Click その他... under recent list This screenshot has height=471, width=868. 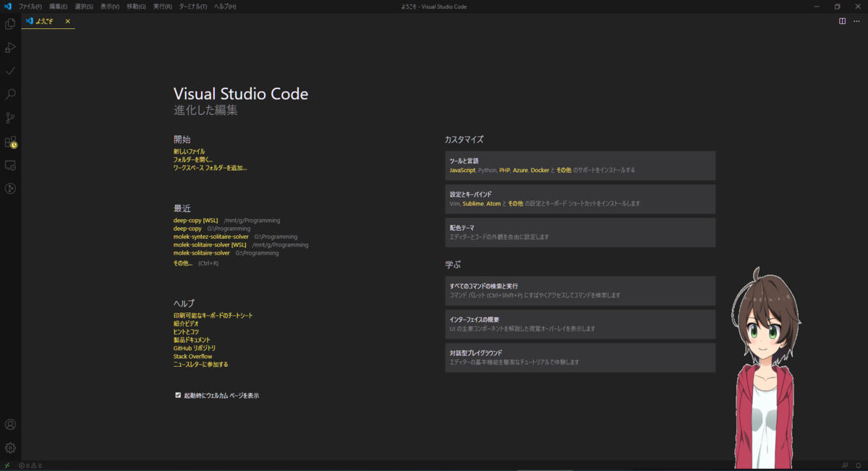tap(183, 263)
